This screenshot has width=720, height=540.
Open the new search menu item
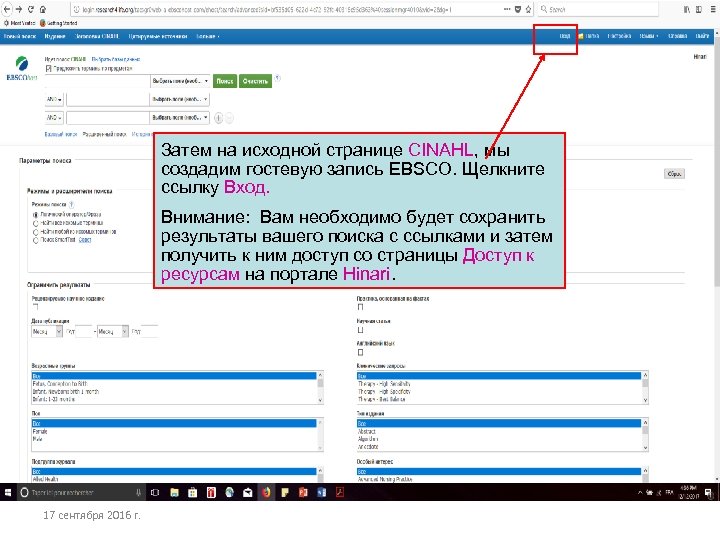pos(20,36)
